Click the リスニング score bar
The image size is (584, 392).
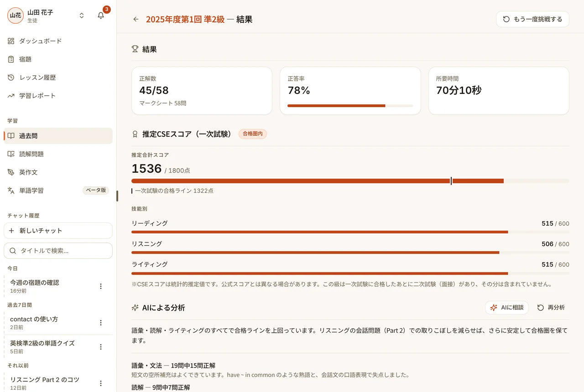(x=350, y=253)
